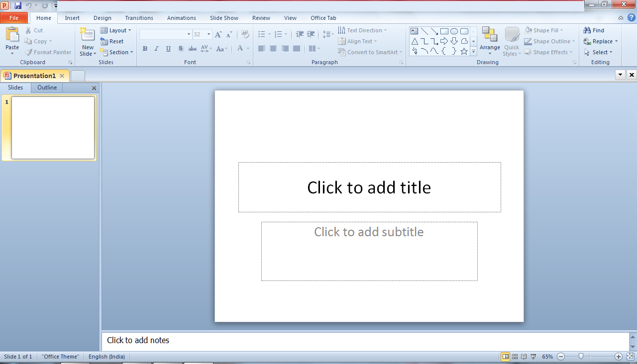Pick the Arrow line shape
The image size is (637, 364).
tap(434, 31)
